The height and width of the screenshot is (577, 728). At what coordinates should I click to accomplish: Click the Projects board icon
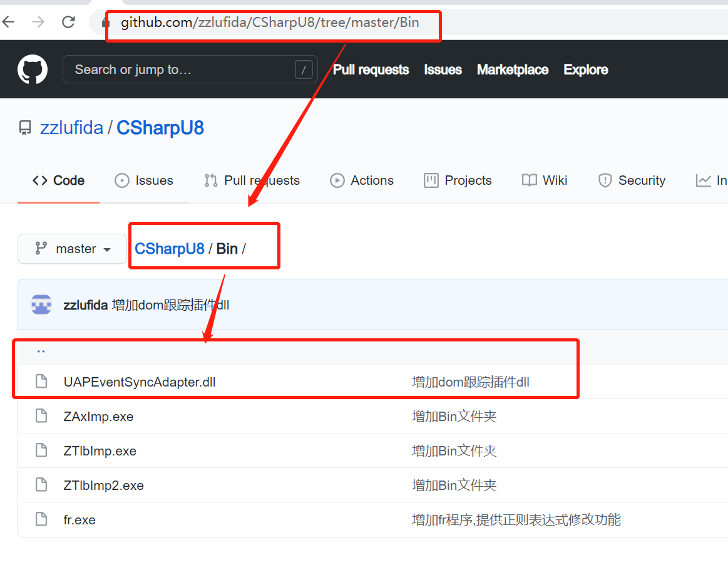click(430, 180)
